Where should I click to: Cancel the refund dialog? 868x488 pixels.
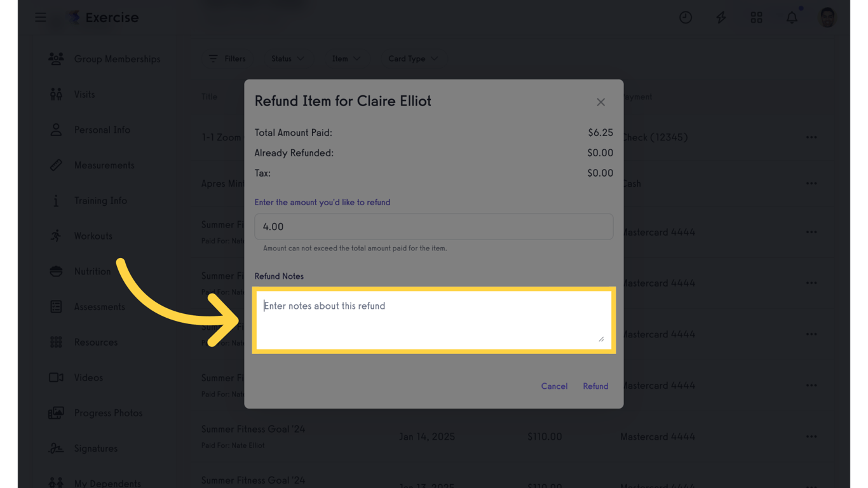[554, 386]
